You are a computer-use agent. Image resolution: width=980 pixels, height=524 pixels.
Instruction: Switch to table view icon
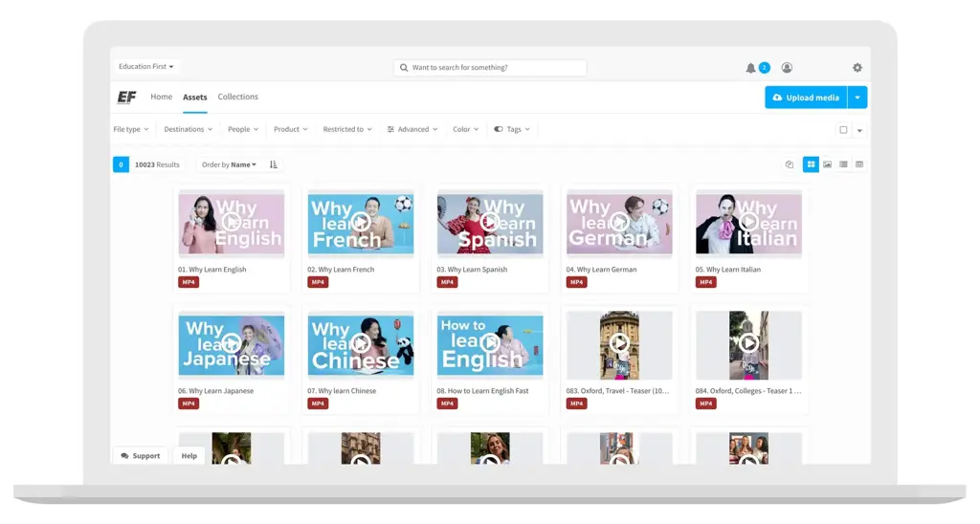click(859, 164)
